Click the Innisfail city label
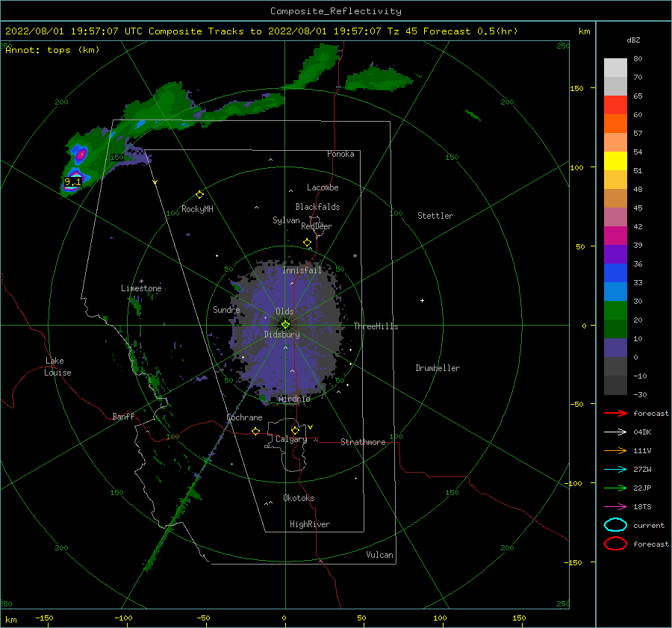Screen dimensions: 672x628 tap(302, 270)
